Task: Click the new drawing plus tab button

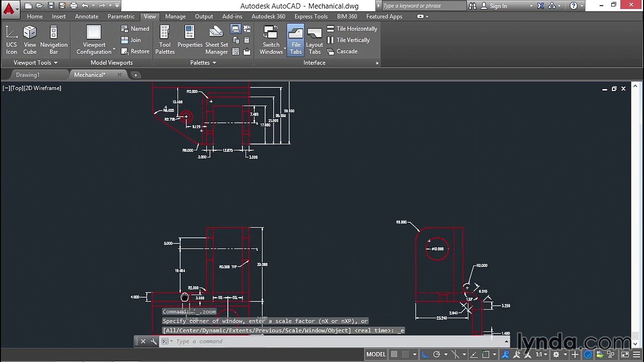Action: coord(135,75)
